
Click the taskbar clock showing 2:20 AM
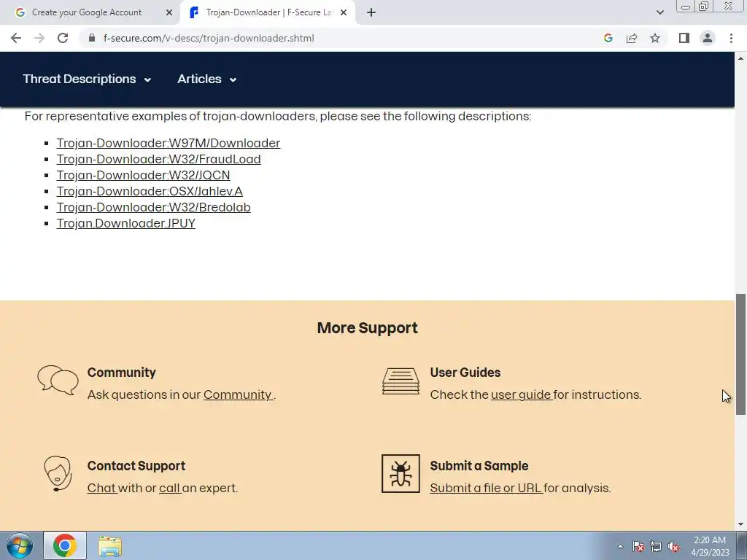click(x=710, y=545)
